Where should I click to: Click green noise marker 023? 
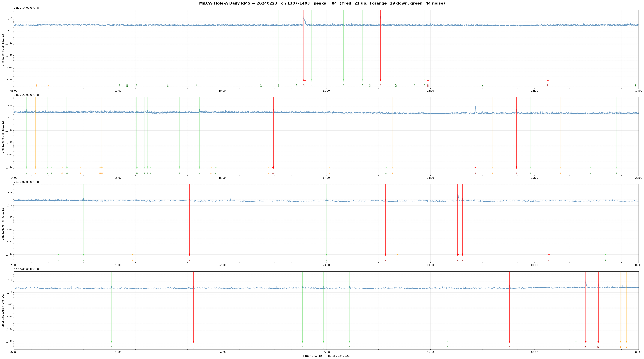tap(636, 80)
